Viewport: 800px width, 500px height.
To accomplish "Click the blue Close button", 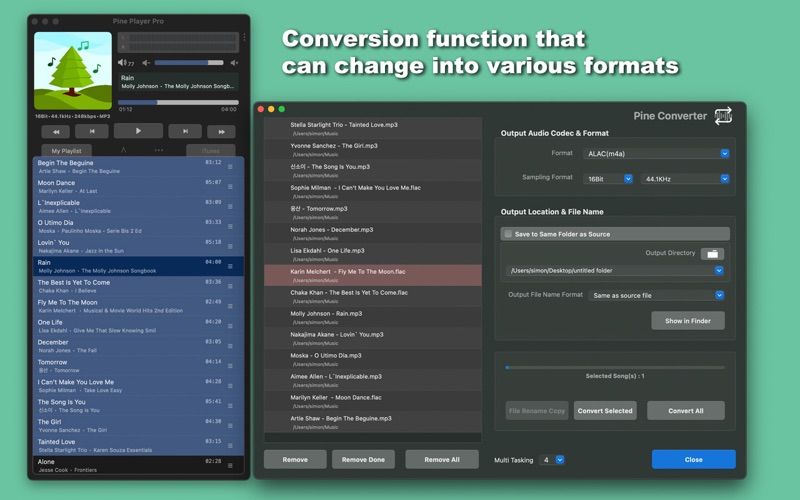I will coord(693,459).
